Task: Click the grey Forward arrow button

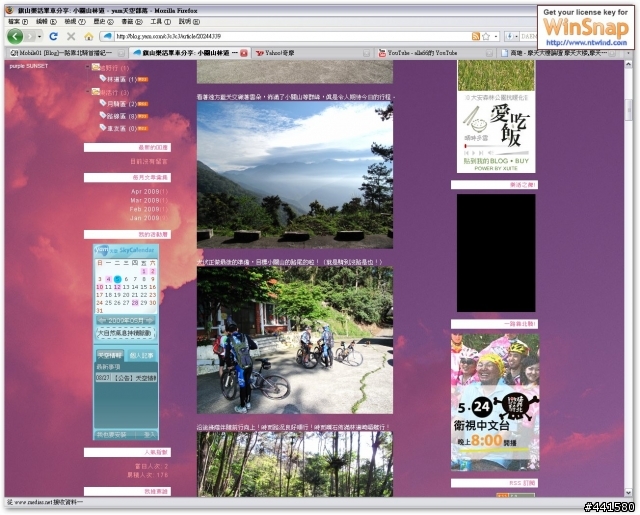Action: click(x=30, y=36)
